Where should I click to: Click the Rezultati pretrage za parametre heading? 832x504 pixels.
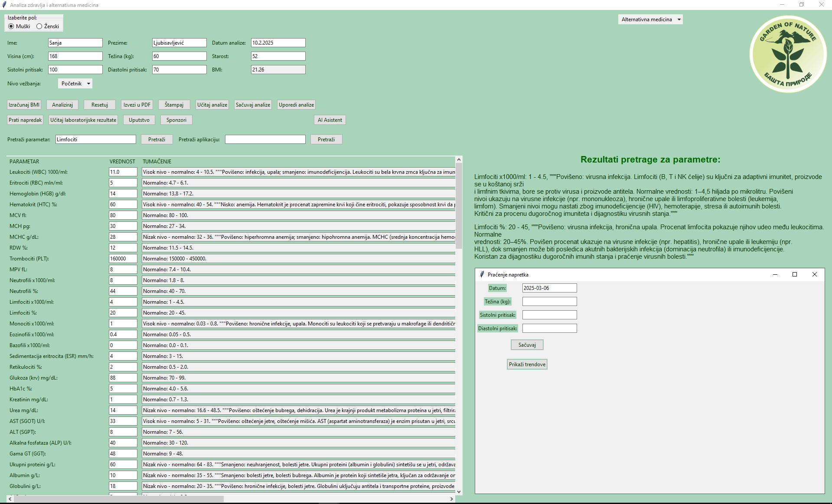(650, 159)
